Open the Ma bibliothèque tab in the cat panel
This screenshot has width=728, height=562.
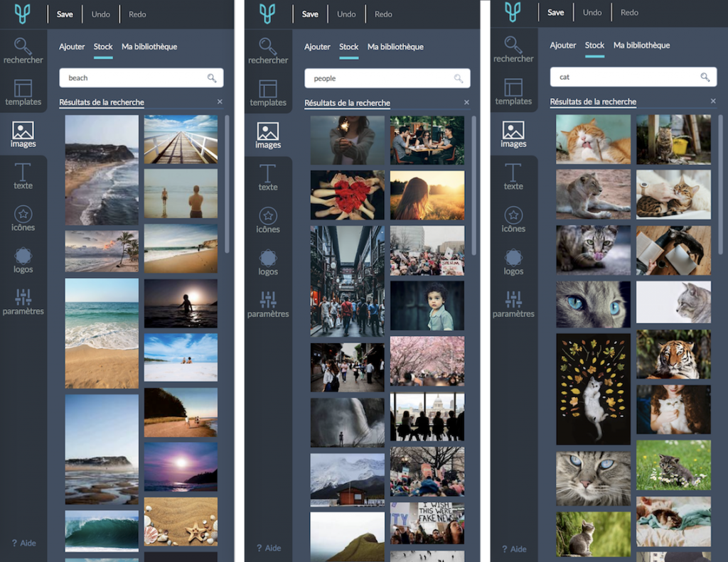coord(641,45)
